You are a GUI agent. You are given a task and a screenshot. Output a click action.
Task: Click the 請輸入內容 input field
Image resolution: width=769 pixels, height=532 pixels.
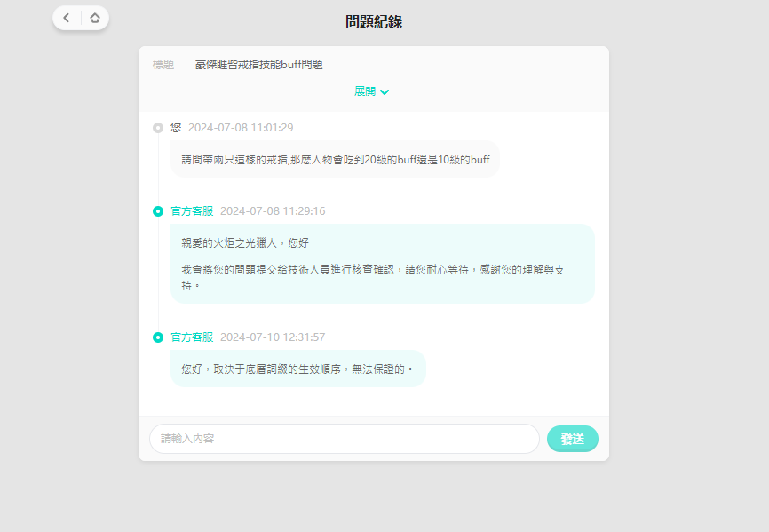tap(344, 438)
